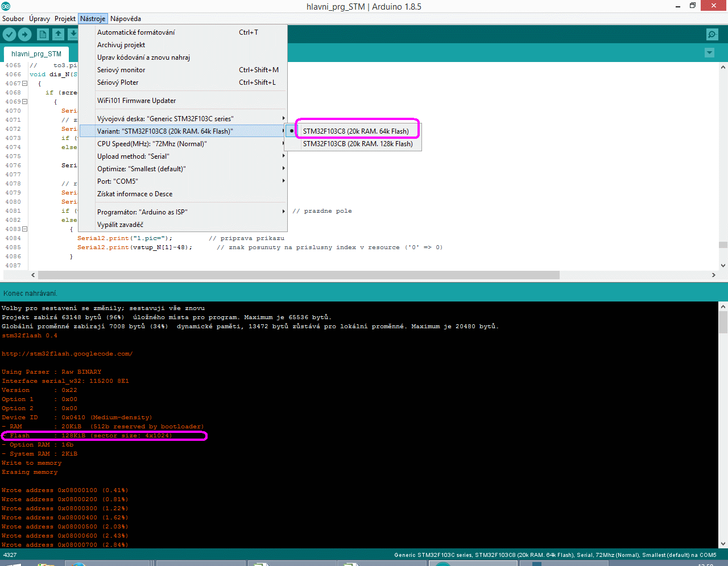Open the Soubor menu
This screenshot has height=566, width=728.
(13, 19)
